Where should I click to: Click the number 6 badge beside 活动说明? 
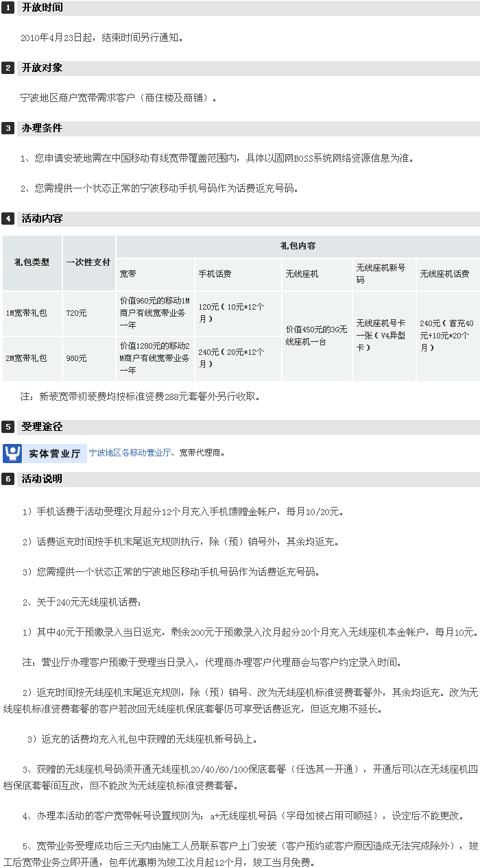point(8,479)
